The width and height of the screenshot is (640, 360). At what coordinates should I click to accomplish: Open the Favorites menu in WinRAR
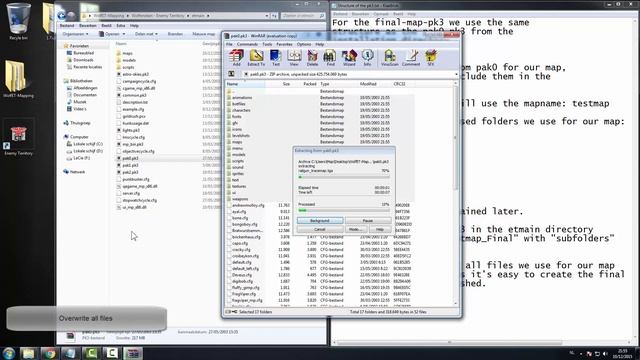point(284,44)
